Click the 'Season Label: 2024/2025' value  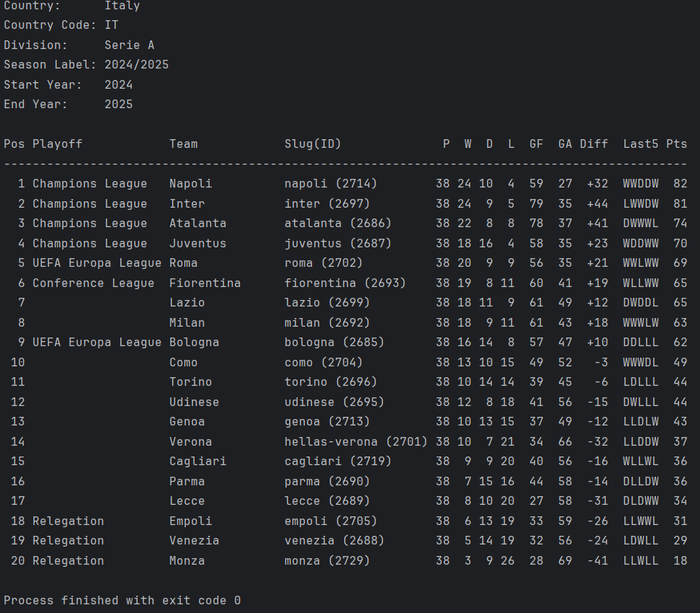(x=136, y=65)
